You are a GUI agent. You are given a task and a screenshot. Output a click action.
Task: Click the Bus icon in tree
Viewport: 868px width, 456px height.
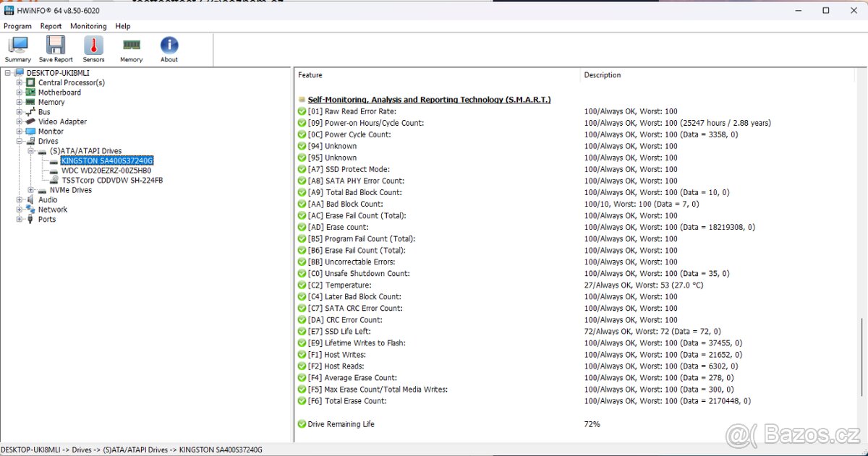pos(30,112)
